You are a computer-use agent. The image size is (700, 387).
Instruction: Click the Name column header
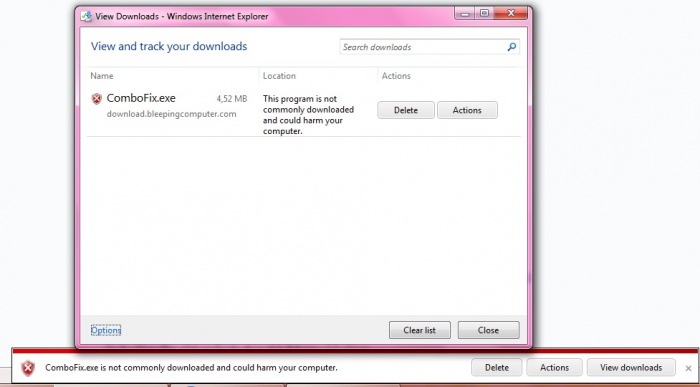click(102, 76)
